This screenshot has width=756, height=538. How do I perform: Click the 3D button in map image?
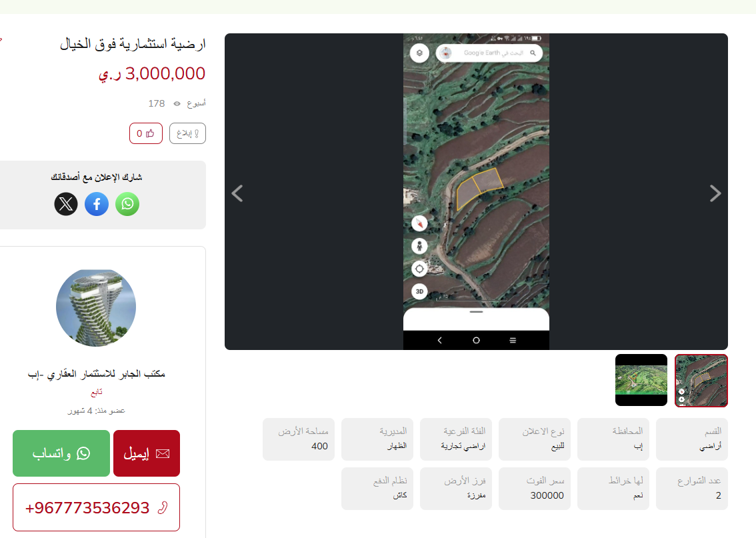pyautogui.click(x=419, y=291)
